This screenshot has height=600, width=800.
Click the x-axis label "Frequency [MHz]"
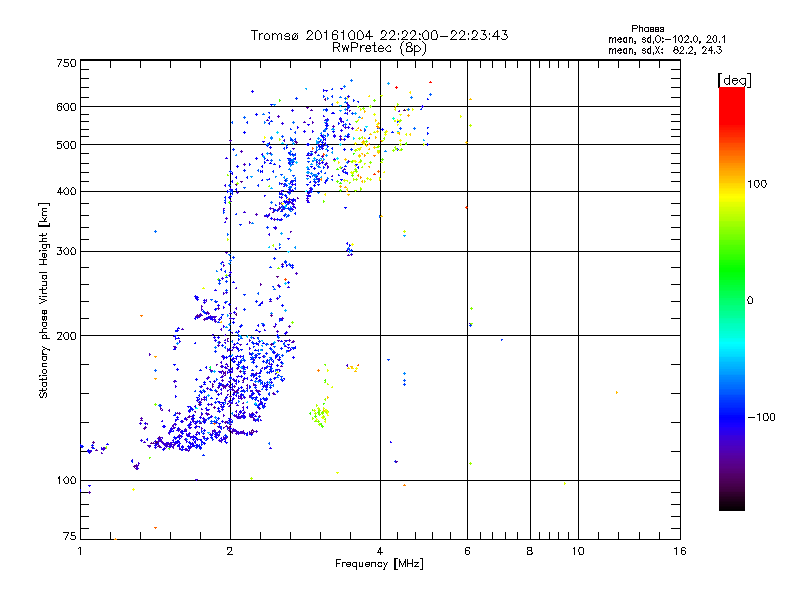(379, 564)
